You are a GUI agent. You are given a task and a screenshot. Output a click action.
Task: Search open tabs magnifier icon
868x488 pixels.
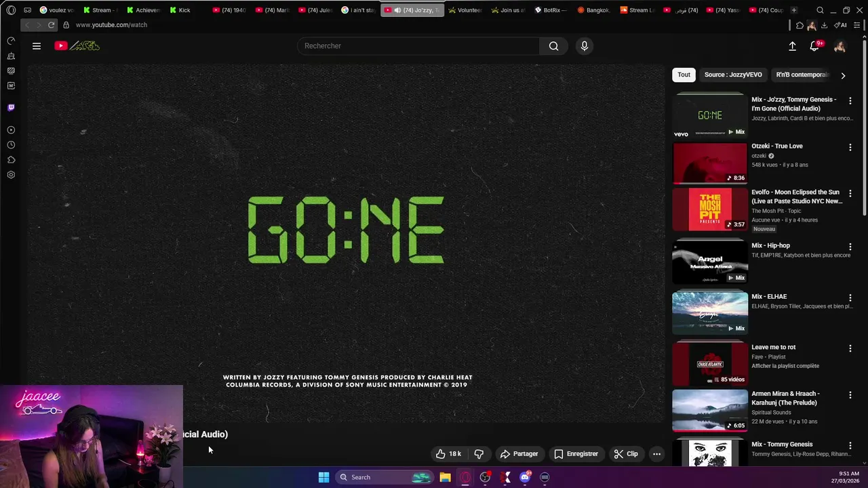[x=820, y=10]
